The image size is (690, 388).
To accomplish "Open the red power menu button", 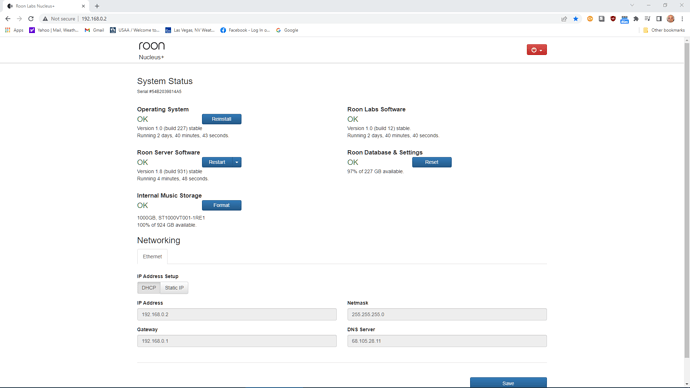I will (x=536, y=50).
